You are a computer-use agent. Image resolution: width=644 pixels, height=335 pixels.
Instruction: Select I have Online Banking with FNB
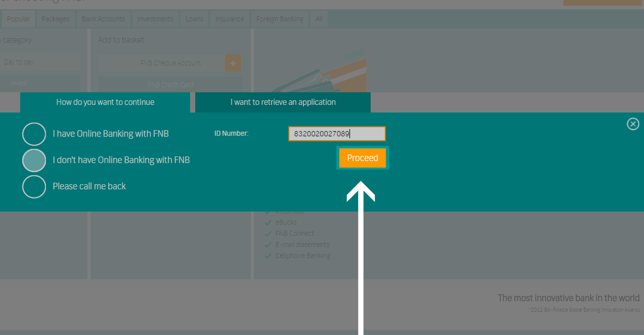click(34, 134)
